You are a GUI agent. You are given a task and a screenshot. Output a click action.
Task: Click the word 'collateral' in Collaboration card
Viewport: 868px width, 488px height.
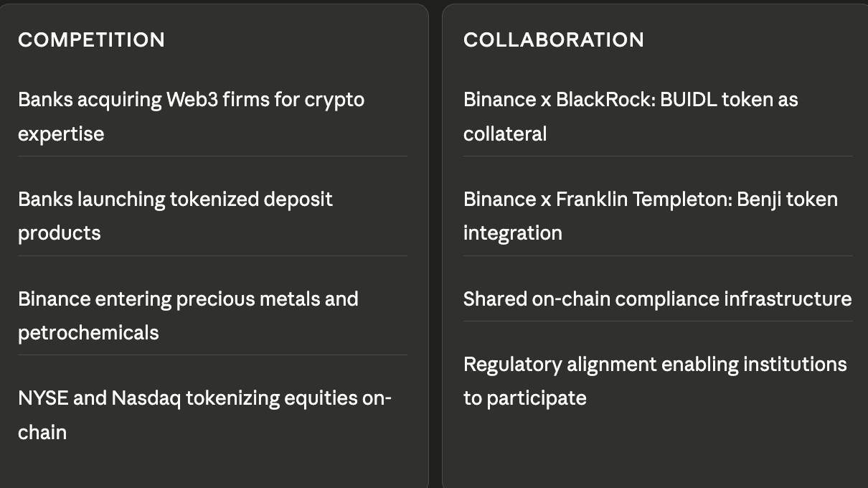point(505,134)
